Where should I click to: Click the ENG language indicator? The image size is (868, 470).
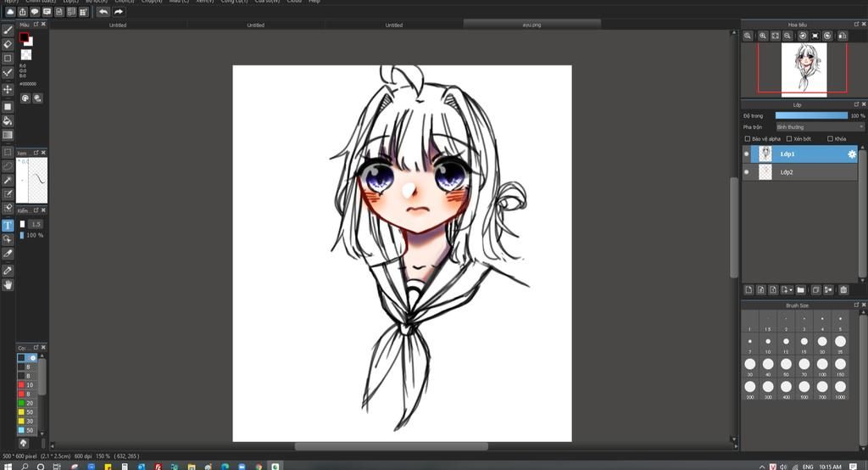point(808,467)
